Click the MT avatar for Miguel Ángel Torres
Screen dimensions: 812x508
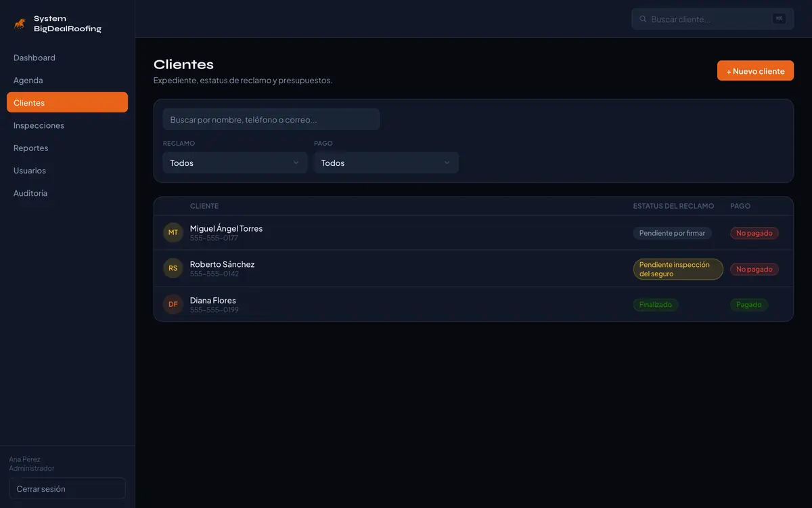click(x=173, y=232)
